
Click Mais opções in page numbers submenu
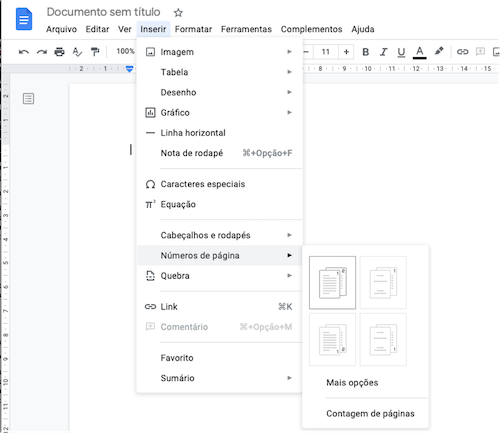352,383
